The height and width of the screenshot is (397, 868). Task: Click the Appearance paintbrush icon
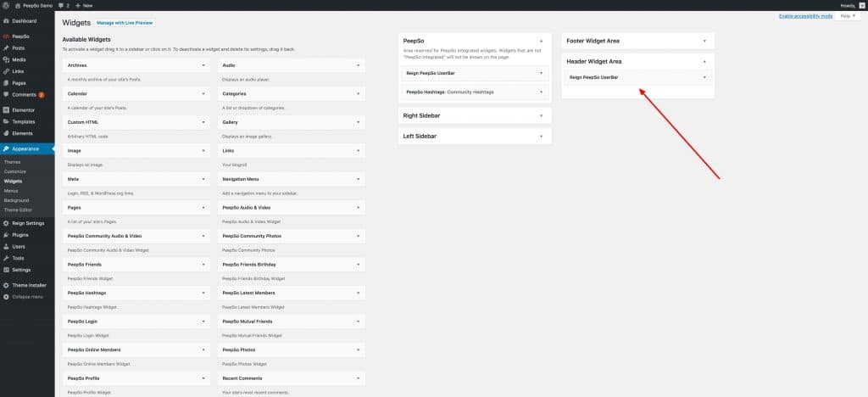tap(6, 149)
